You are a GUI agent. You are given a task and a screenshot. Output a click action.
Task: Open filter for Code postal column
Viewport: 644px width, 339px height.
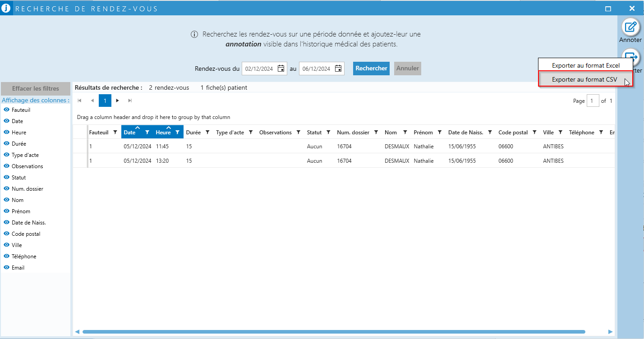click(534, 133)
